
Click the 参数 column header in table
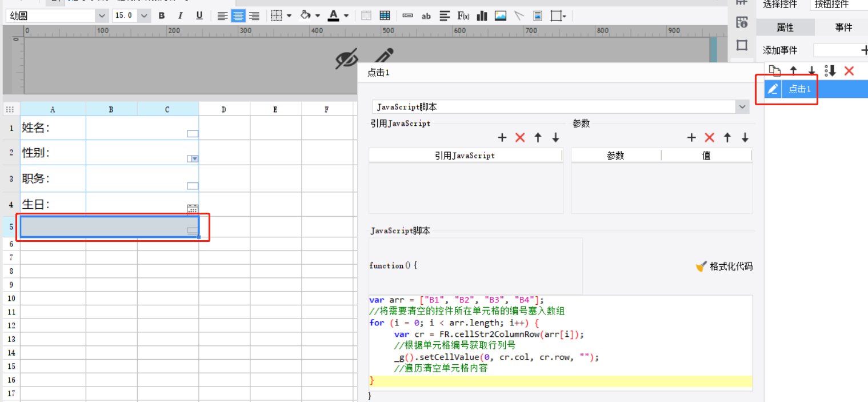coord(616,156)
